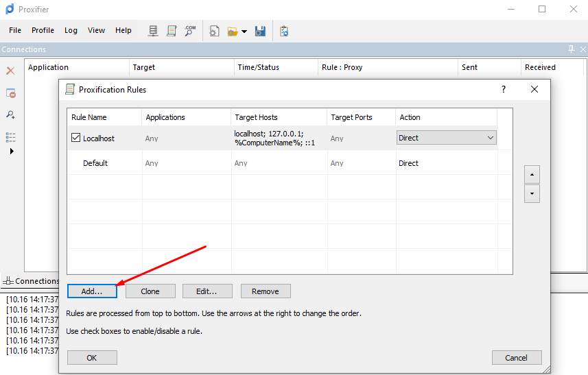
Task: Click the Applications column header
Action: tap(186, 117)
